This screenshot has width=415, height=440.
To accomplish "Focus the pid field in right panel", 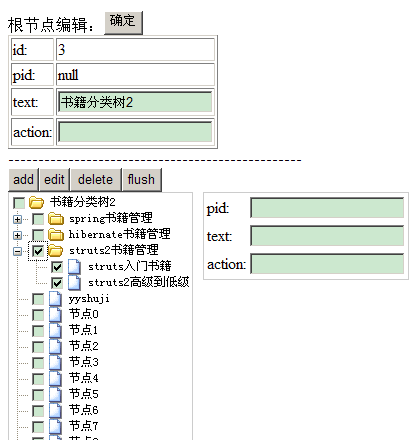I will click(x=327, y=208).
